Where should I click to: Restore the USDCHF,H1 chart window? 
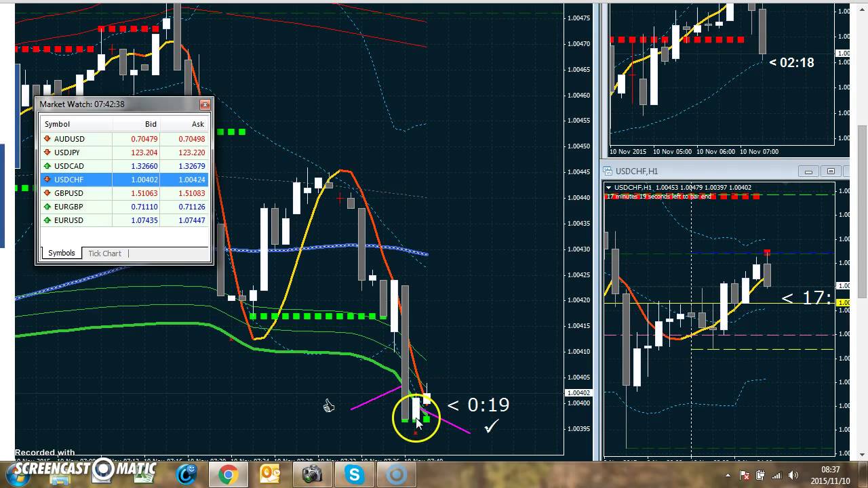click(831, 171)
